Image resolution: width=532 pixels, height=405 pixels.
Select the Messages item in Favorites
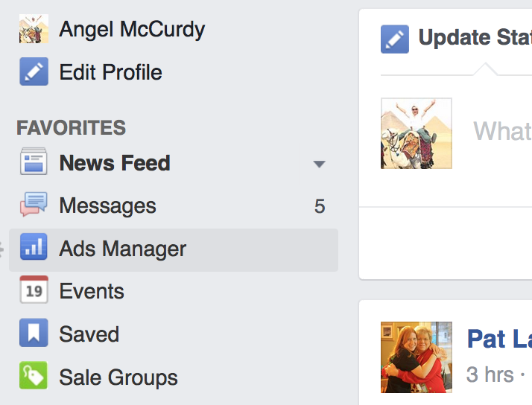[x=108, y=206]
